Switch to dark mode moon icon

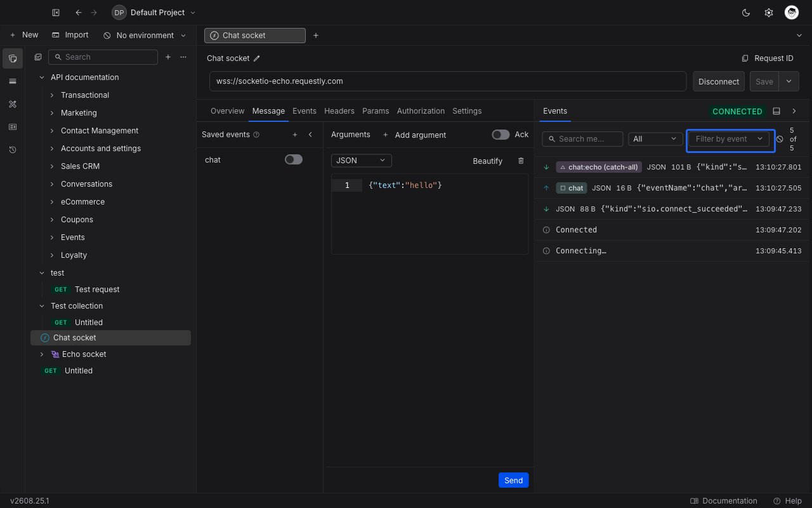pyautogui.click(x=746, y=13)
